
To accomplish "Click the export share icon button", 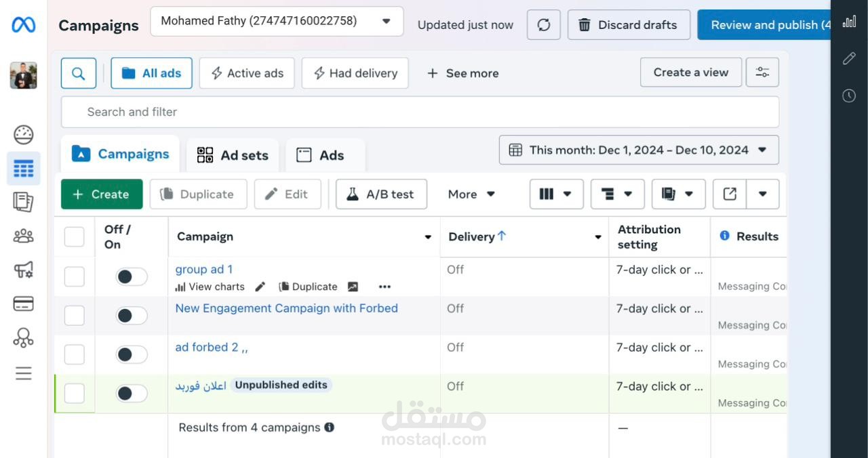I will [x=730, y=194].
